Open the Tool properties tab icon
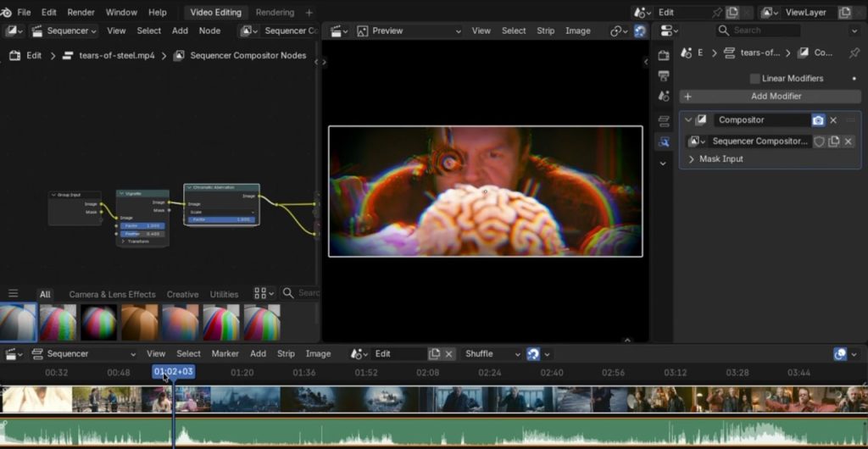868x449 pixels. tap(664, 56)
